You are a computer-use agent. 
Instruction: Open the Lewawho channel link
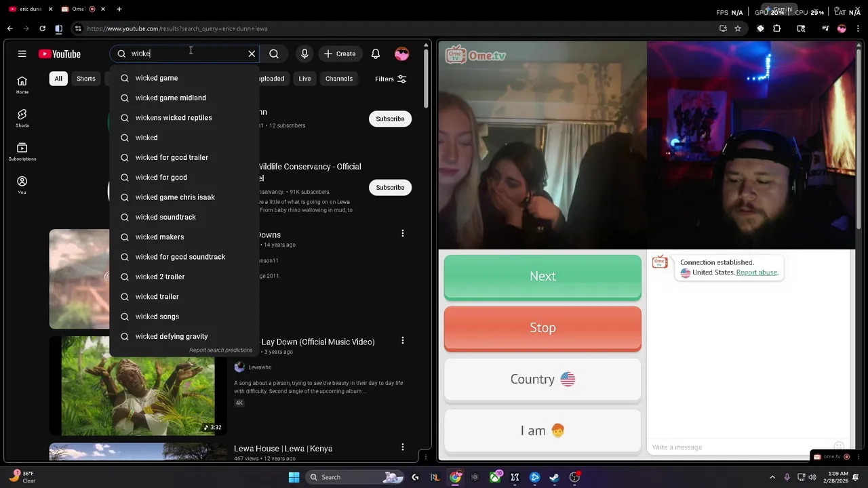tap(260, 367)
